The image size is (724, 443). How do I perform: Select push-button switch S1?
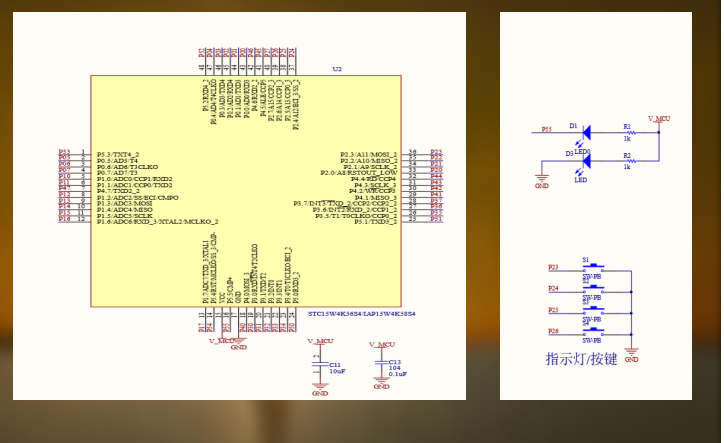coord(593,268)
